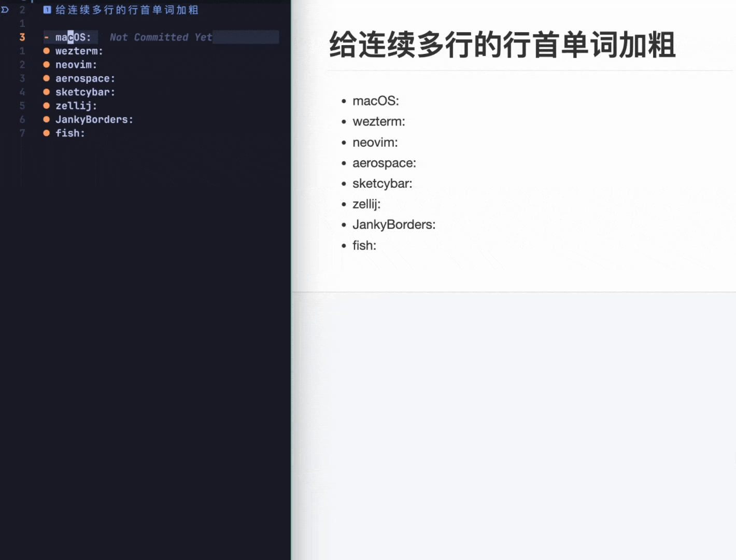The width and height of the screenshot is (736, 560).
Task: Click sketcybar: in the preview list
Action: click(383, 184)
